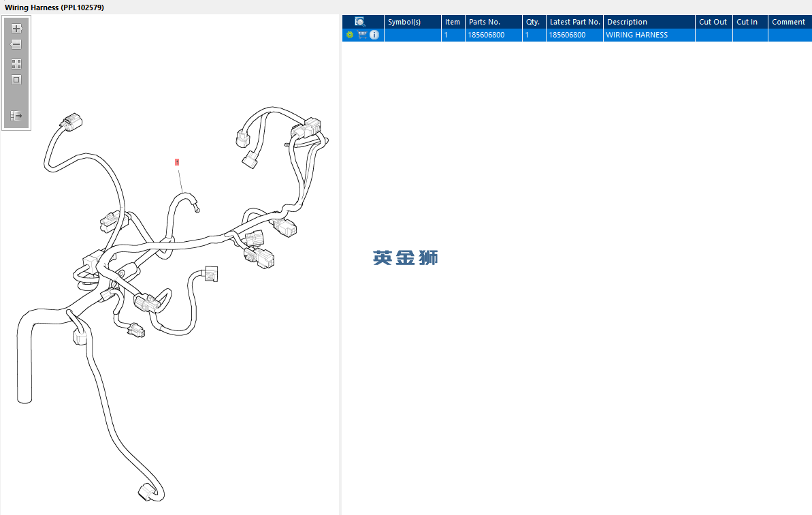The image size is (812, 515).
Task: Click the red item 1 callout marker
Action: tap(177, 162)
